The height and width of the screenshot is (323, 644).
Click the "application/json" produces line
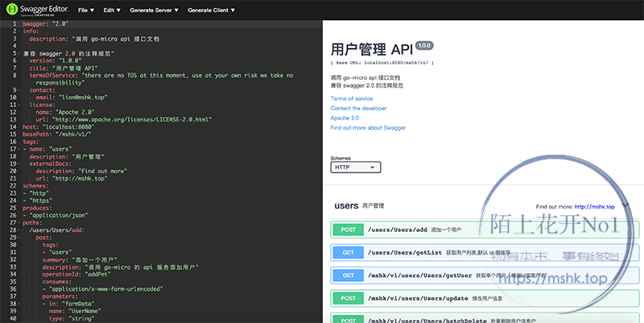[56, 215]
